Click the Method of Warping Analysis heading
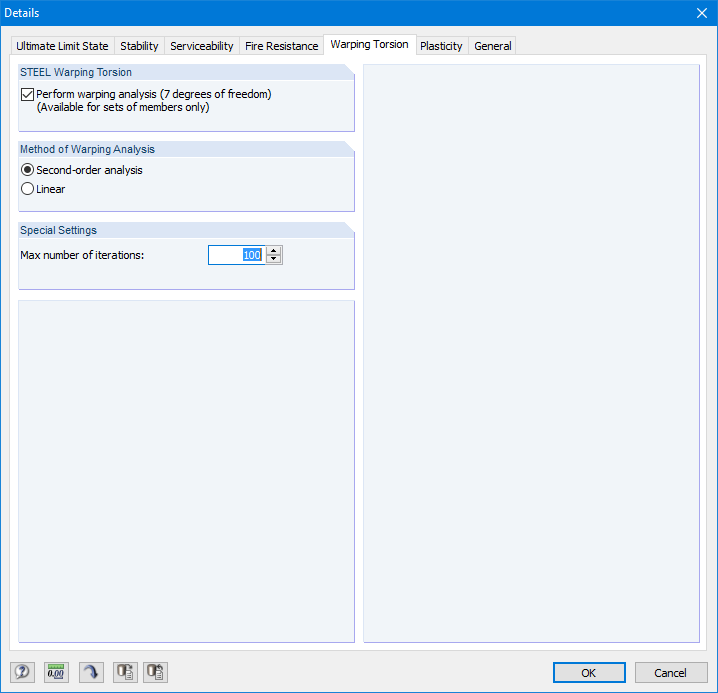This screenshot has width=718, height=693. pos(87,149)
